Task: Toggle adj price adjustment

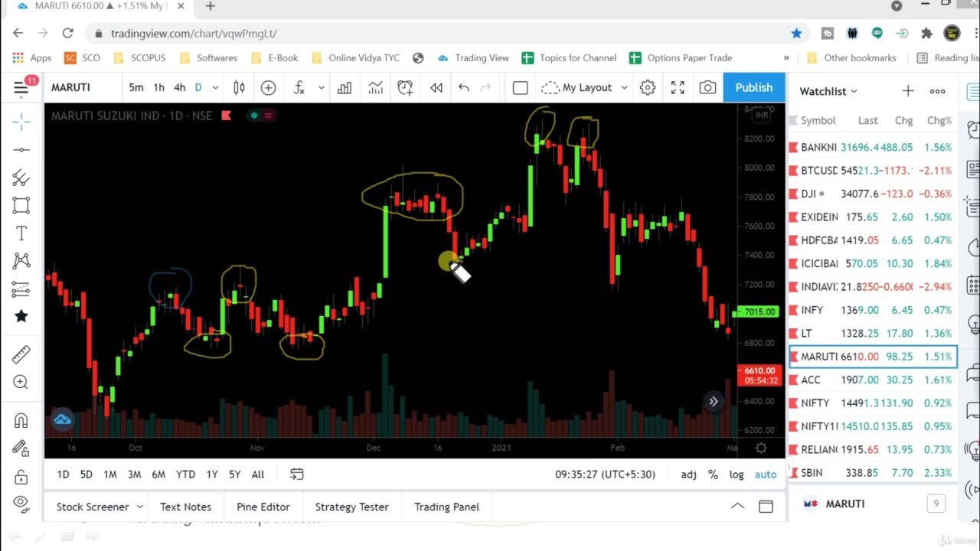Action: pyautogui.click(x=689, y=474)
